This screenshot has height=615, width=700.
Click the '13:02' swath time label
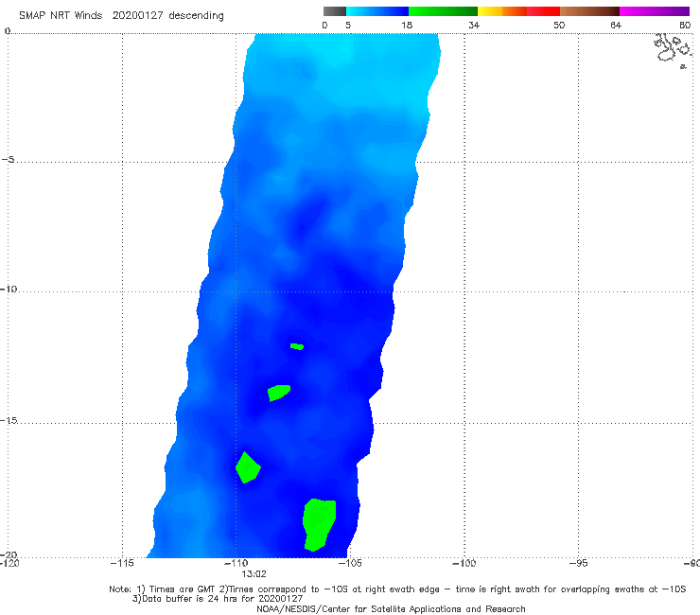(254, 574)
